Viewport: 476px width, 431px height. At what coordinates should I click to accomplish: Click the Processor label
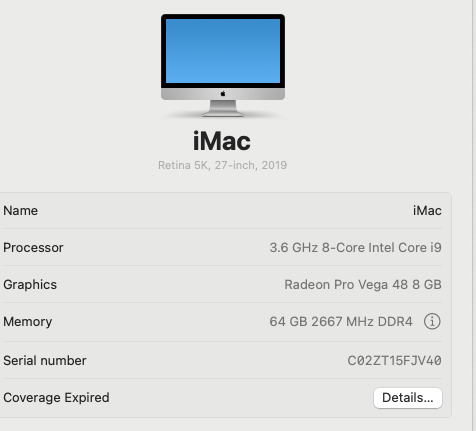coord(33,248)
